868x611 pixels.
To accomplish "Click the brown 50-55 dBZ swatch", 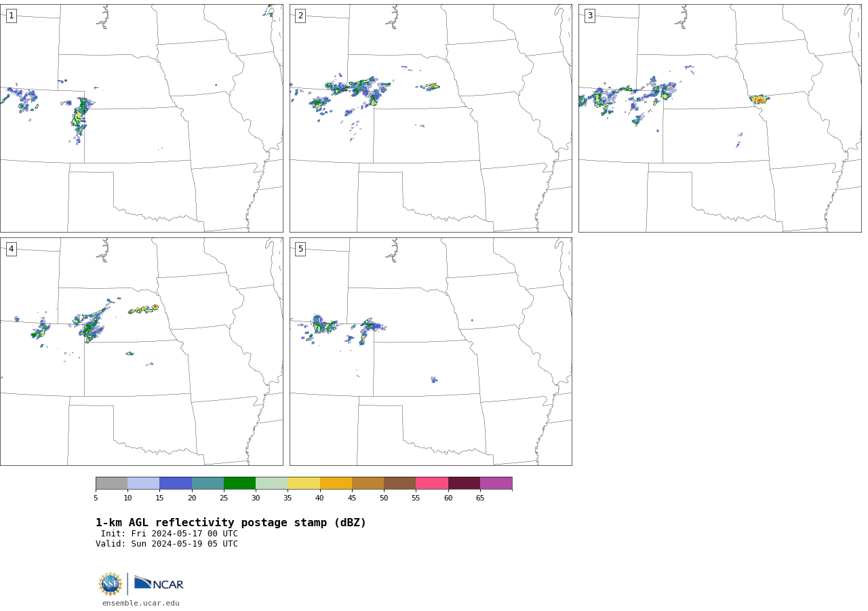I will coord(399,484).
